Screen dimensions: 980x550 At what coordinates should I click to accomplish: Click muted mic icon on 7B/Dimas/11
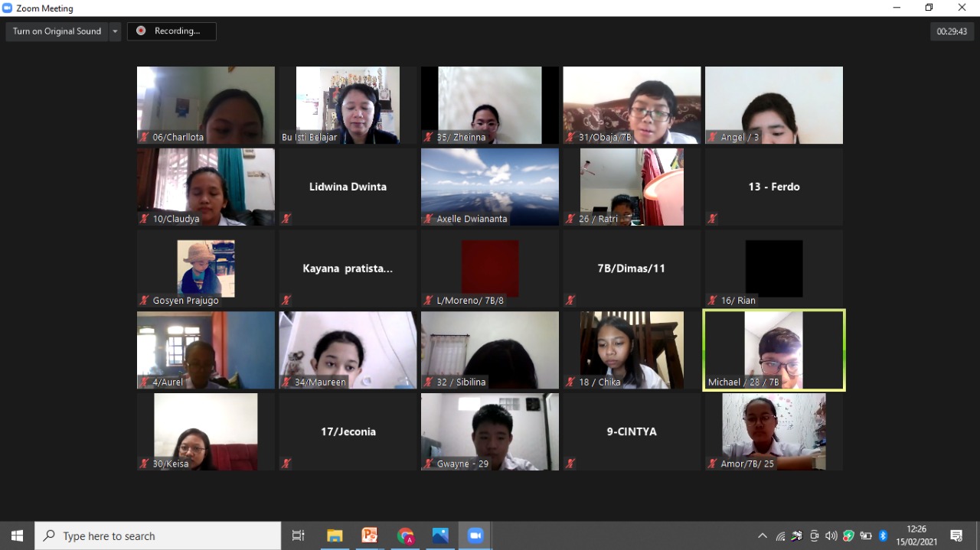(x=570, y=301)
